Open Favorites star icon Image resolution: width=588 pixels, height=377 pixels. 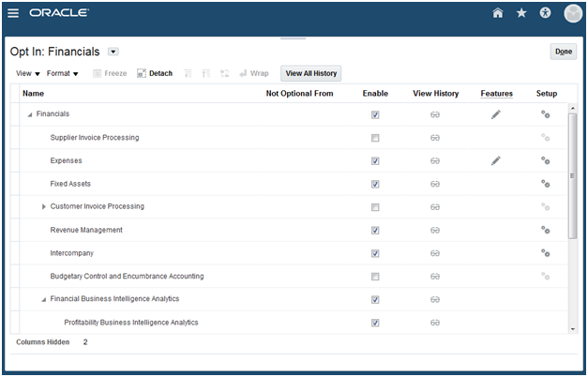pos(521,14)
